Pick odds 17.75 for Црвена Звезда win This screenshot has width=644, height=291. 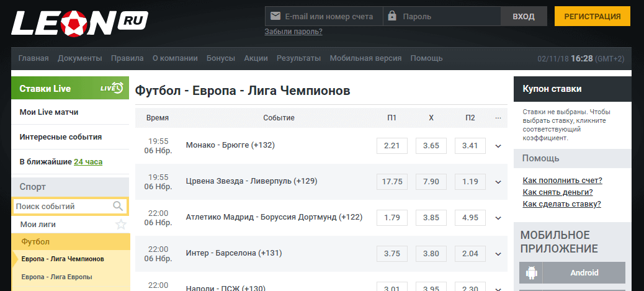tap(392, 182)
